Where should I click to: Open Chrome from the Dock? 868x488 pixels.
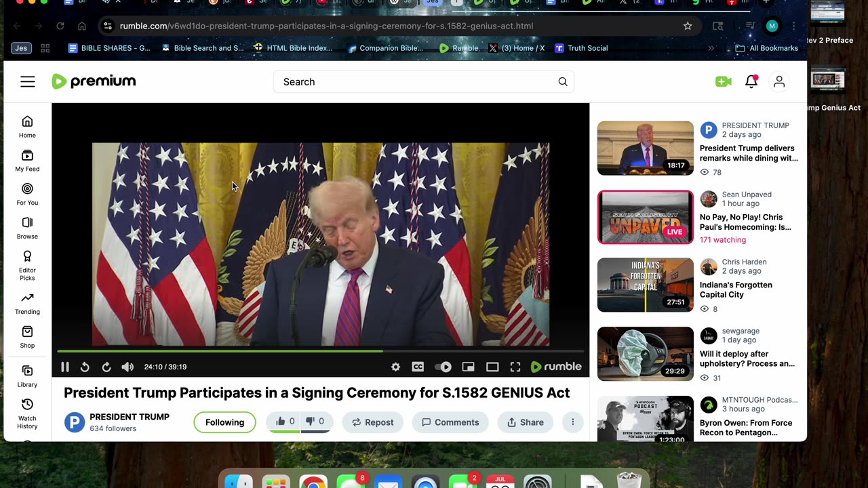pyautogui.click(x=313, y=483)
